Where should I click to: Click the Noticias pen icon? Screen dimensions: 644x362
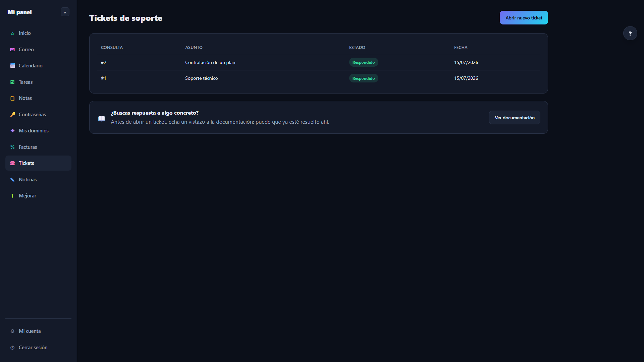pos(12,180)
